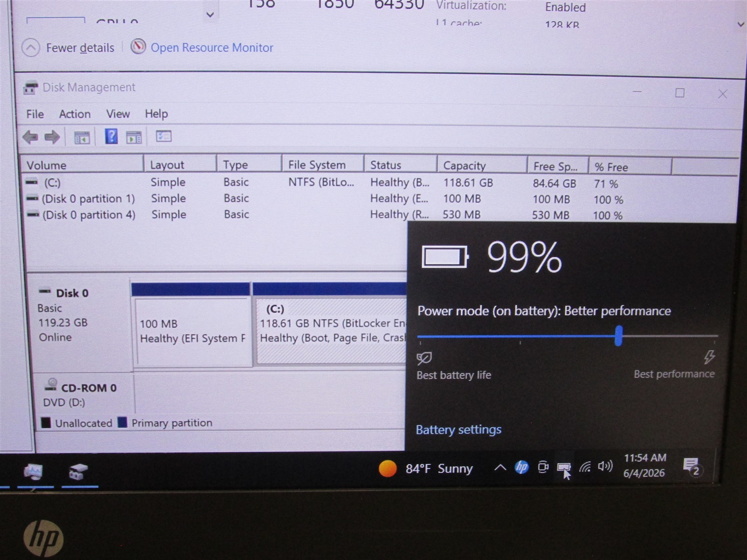Open the Wi-Fi network tray icon
The width and height of the screenshot is (747, 560).
point(585,466)
